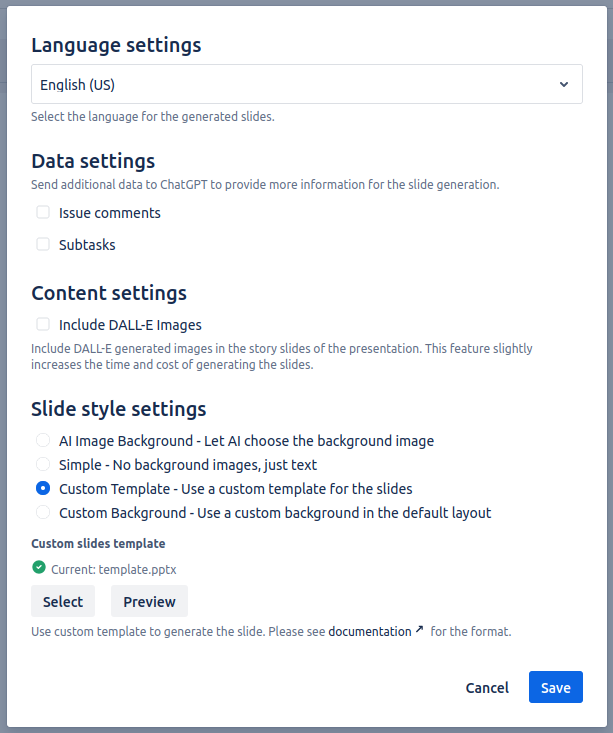Viewport: 613px width, 733px height.
Task: Click the green checkmark status icon
Action: click(x=39, y=568)
